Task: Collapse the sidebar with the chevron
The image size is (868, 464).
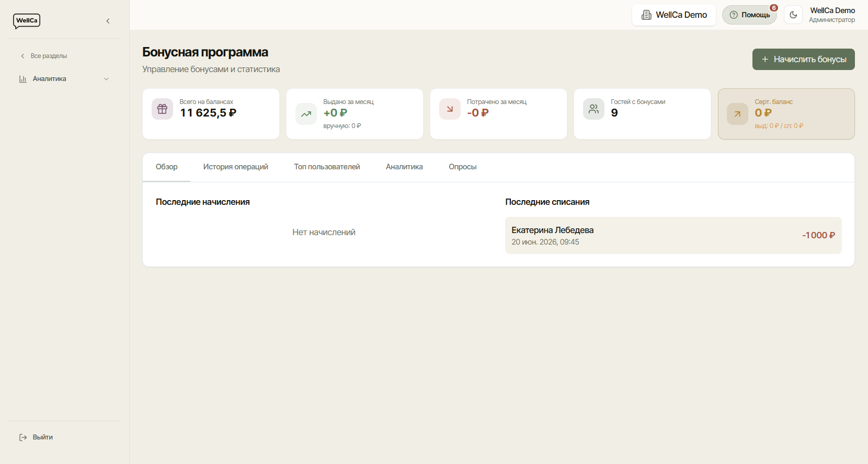Action: coord(108,21)
